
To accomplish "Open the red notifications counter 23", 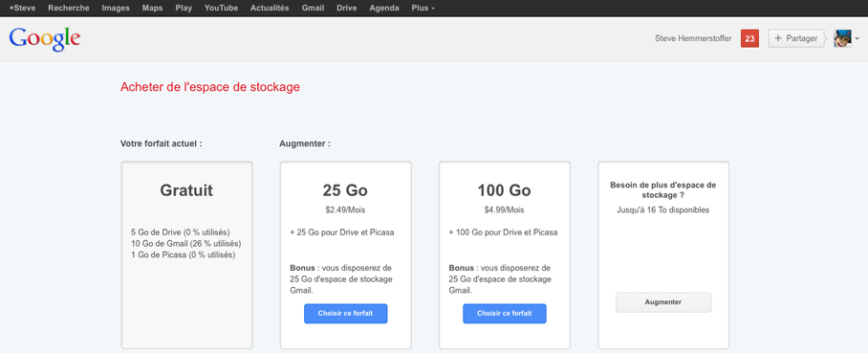I will pos(749,39).
